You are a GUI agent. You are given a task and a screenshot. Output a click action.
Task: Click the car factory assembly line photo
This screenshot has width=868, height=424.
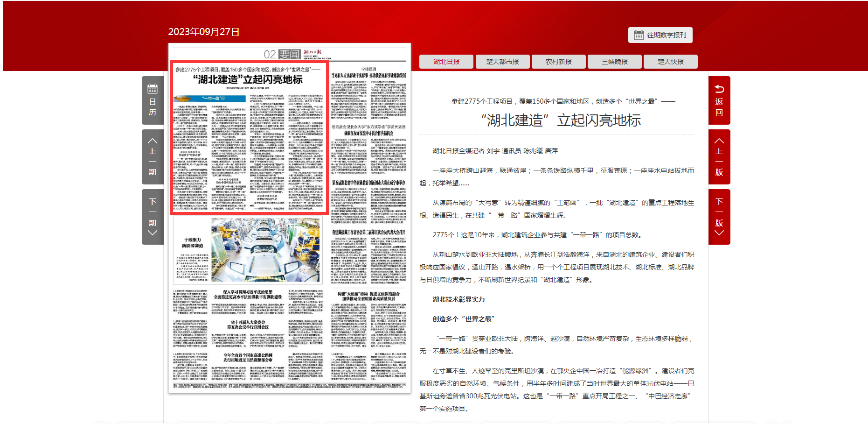click(x=266, y=249)
